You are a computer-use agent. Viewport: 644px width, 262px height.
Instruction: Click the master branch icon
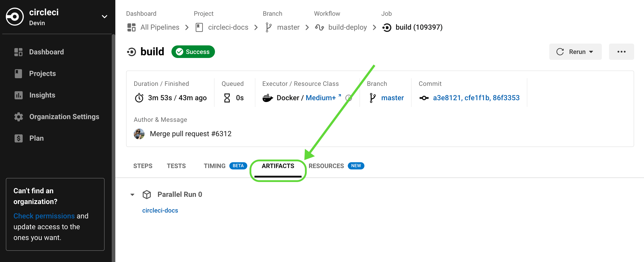(372, 98)
